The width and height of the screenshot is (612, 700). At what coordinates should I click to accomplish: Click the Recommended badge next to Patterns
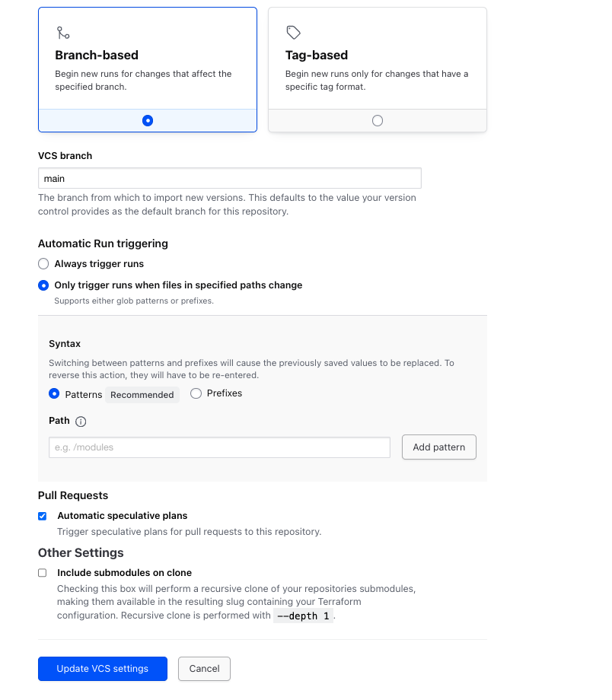click(x=142, y=395)
